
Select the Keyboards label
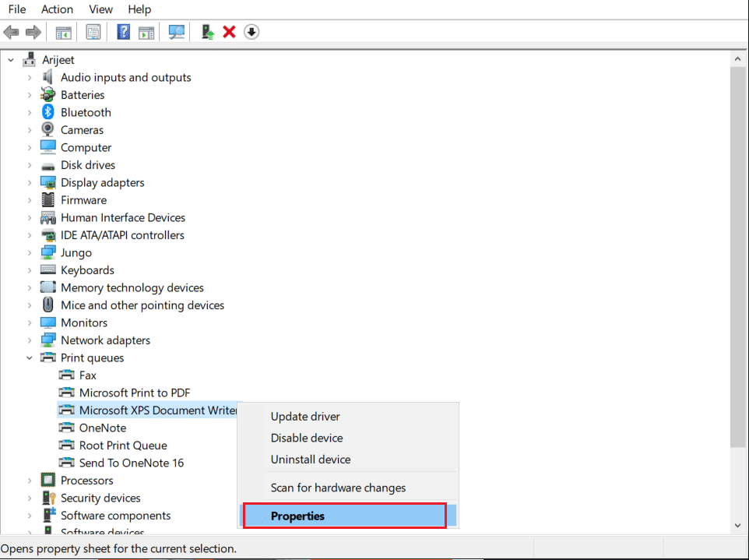pyautogui.click(x=87, y=270)
